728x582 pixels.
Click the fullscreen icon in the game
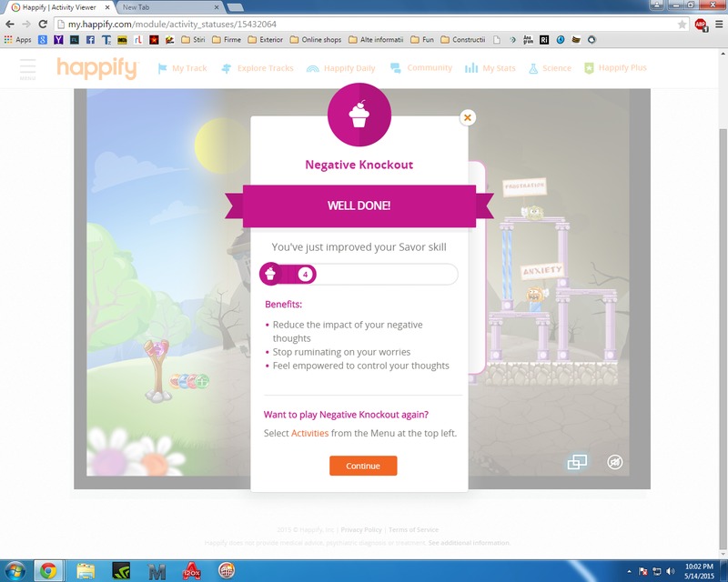pos(577,462)
